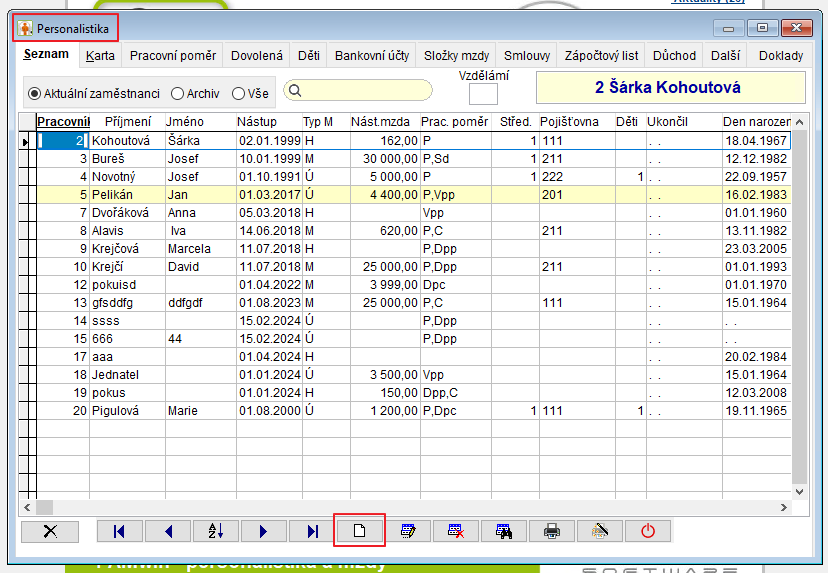Click the vertical scrollbar down arrow
828x573 pixels.
point(799,492)
